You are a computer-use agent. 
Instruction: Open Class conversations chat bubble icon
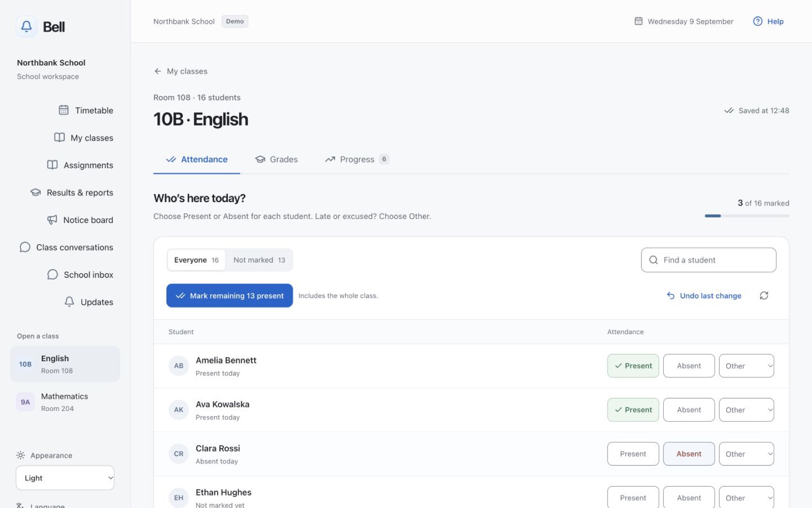tap(25, 247)
